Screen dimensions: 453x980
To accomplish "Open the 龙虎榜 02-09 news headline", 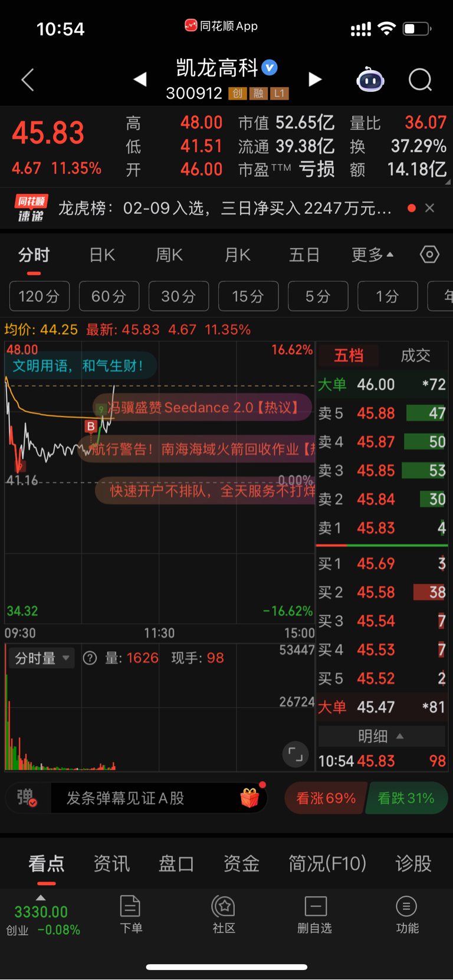I will pyautogui.click(x=225, y=208).
